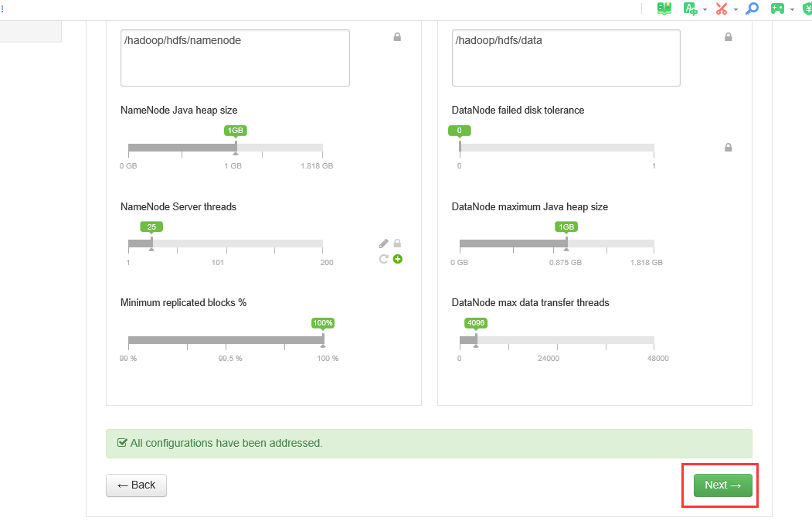
Task: Click DataNode failed disk tolerance slider handle
Action: coord(460,148)
